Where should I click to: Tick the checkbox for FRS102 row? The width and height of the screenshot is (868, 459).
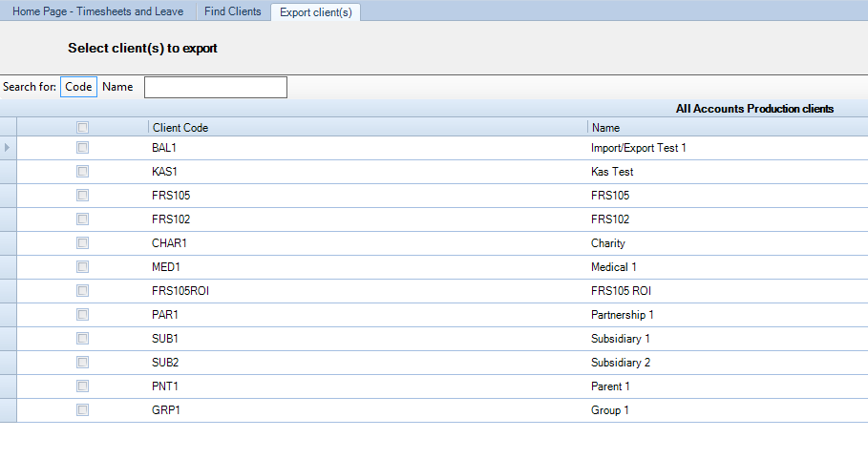pos(82,219)
